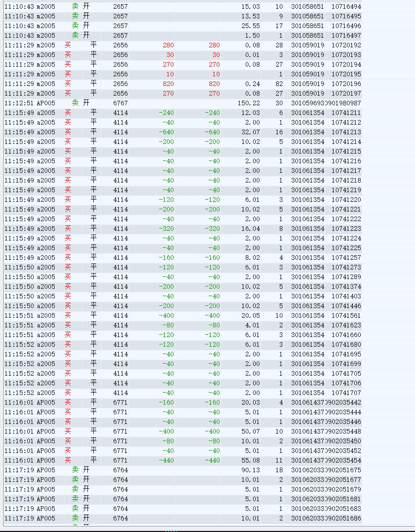Click the fee cell showing 0.24
Screen dimensions: 415x532
[252, 84]
